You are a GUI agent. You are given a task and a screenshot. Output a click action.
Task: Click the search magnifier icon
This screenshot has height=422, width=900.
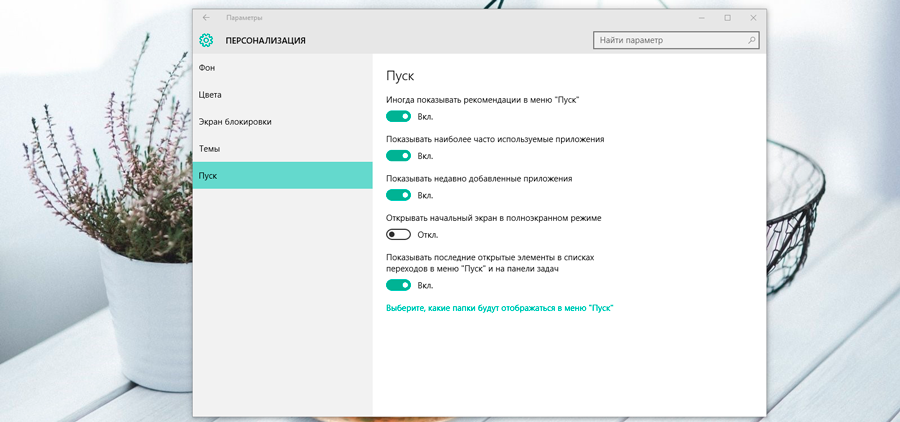tap(751, 40)
